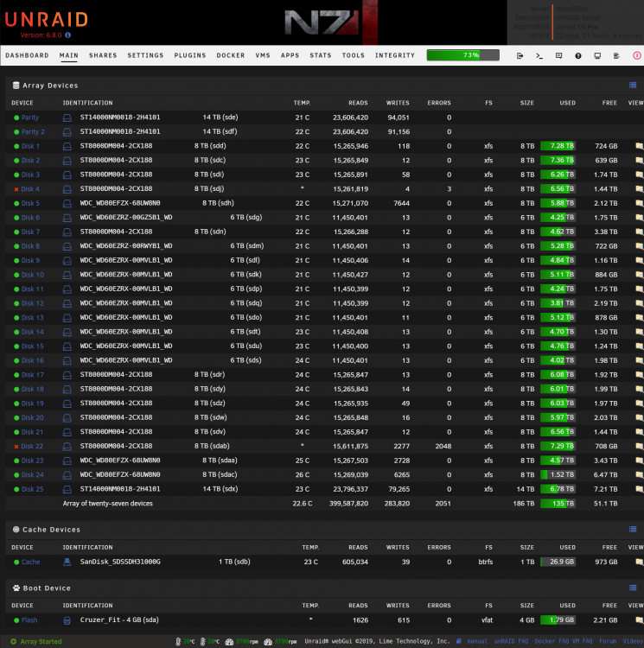This screenshot has width=644, height=648.
Task: Open the Docker tab
Action: pos(231,55)
